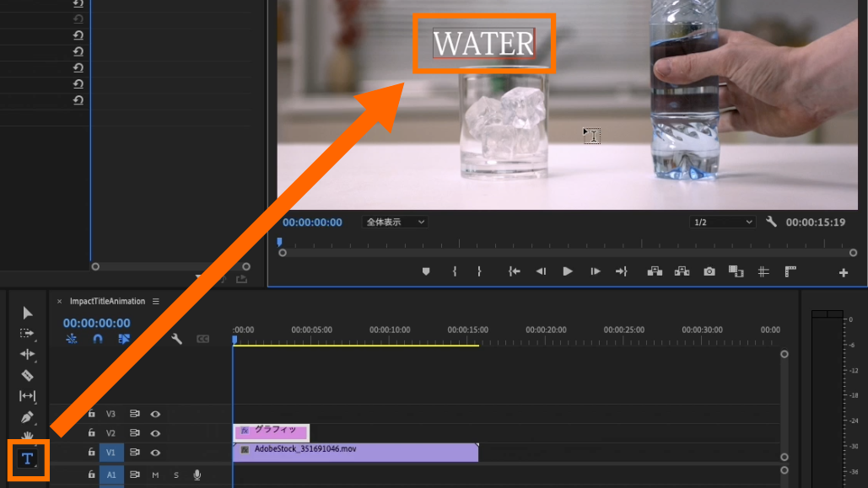
Task: Click the Program Monitor playhead marker
Action: coord(279,242)
